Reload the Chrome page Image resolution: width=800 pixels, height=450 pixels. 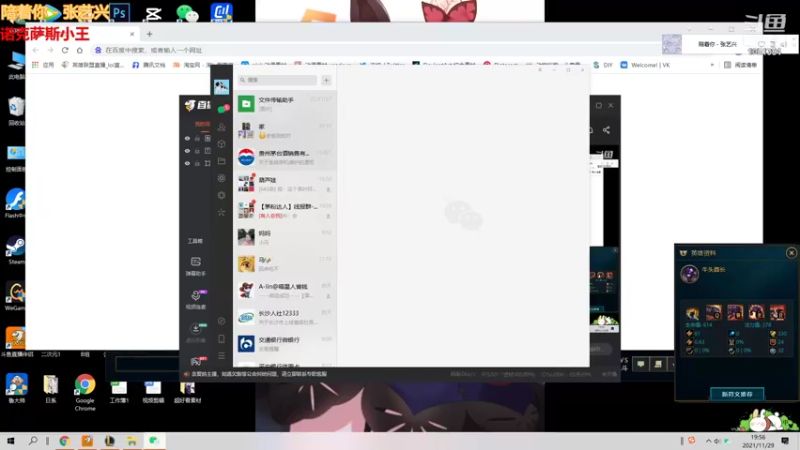tap(65, 50)
